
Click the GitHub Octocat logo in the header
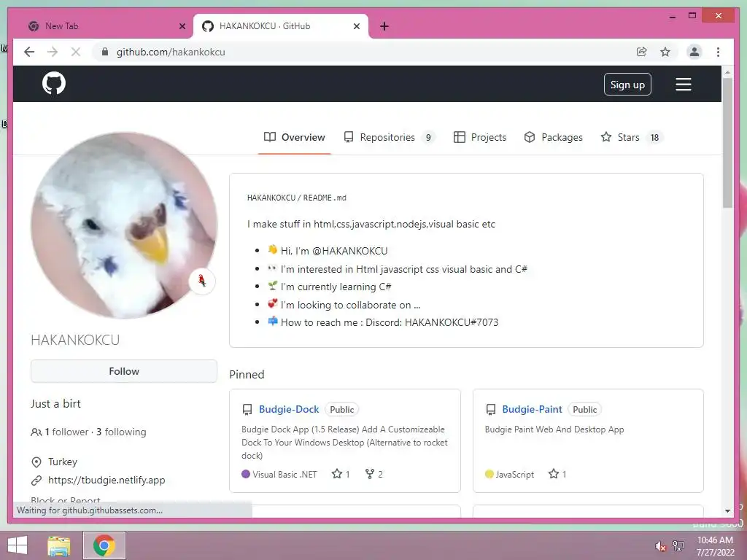54,84
